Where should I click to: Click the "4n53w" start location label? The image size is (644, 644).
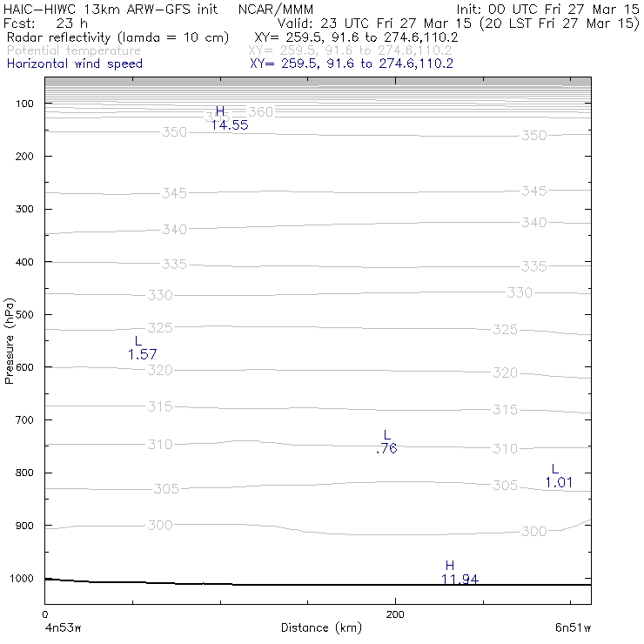63,627
